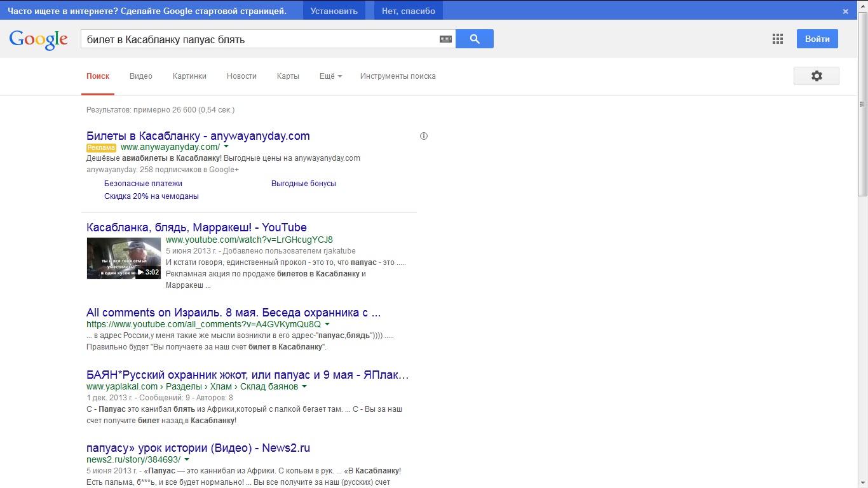Open the 'Выгодные бонусы' sitelink
The width and height of the screenshot is (868, 488).
pos(304,184)
